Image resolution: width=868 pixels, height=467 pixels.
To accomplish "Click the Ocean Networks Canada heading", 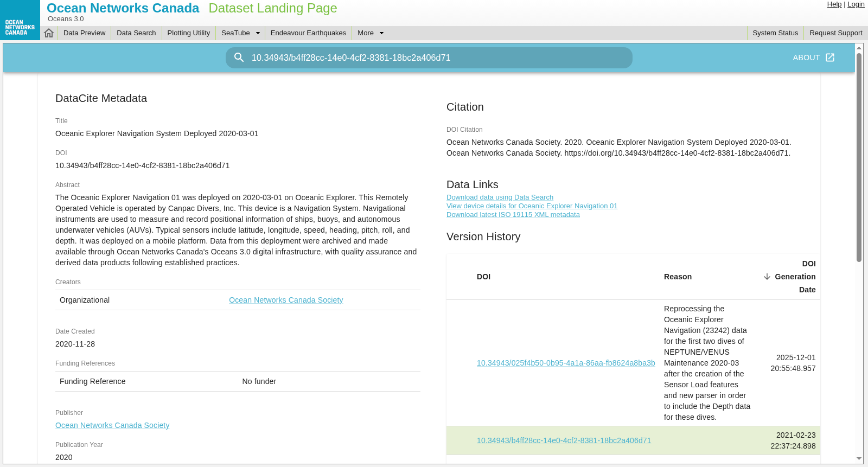I will pos(123,8).
